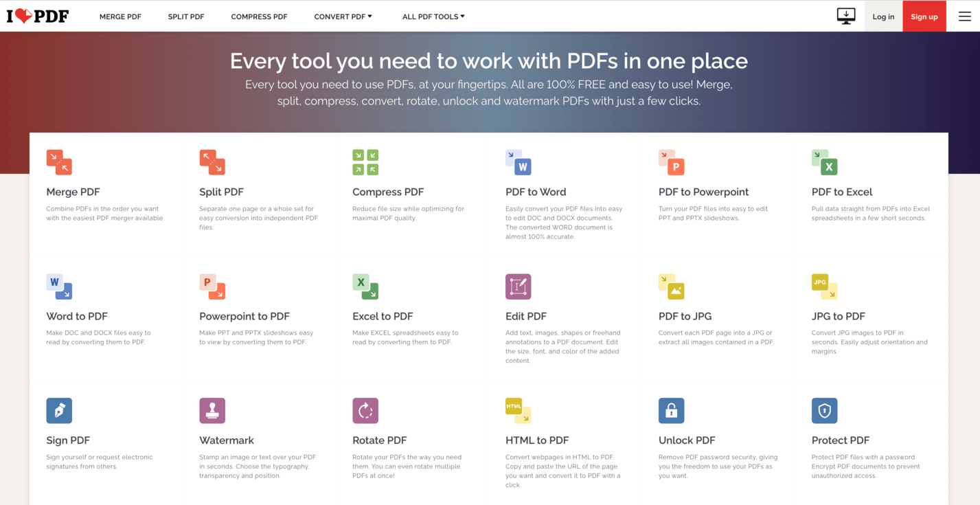Screen dimensions: 980x505
Task: Click the Edit PDF purple icon
Action: pos(519,287)
